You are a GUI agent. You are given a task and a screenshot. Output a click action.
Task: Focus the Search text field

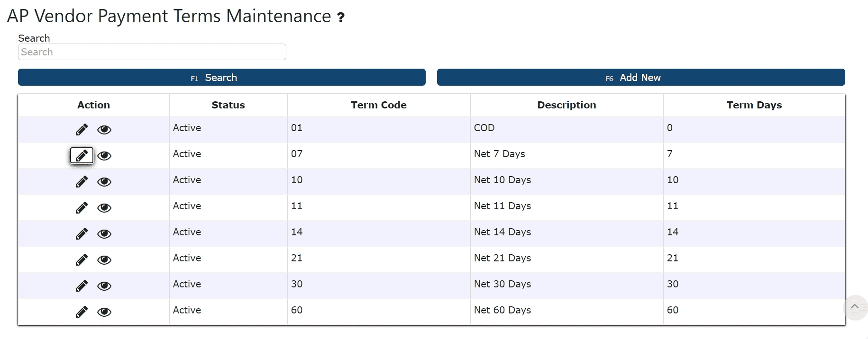click(x=152, y=52)
